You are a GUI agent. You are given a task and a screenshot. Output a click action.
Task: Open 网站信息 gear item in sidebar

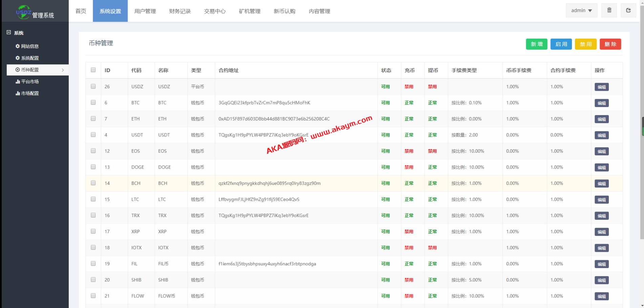click(27, 46)
